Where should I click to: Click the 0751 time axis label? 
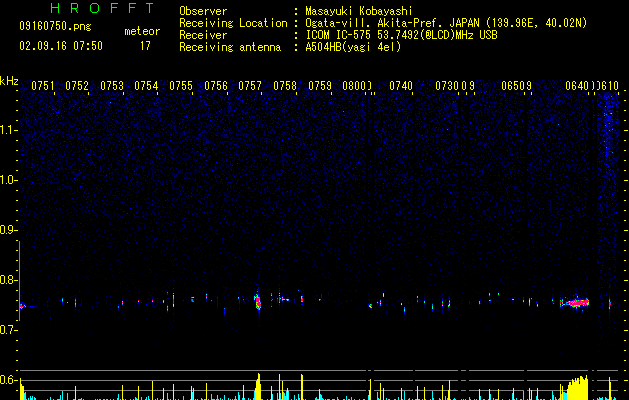tap(43, 86)
